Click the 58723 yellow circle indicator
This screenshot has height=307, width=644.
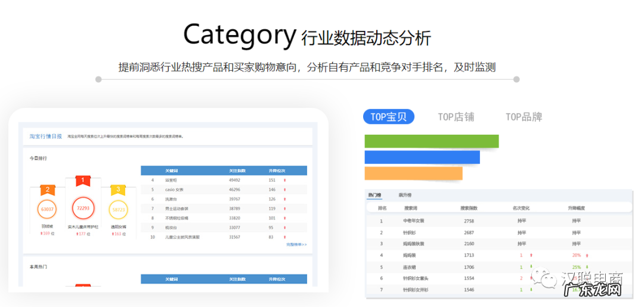[118, 210]
